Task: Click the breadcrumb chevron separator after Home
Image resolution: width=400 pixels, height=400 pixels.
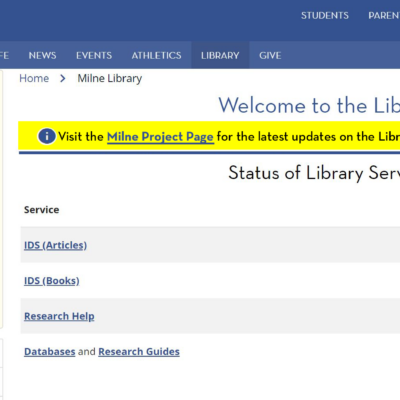Action: [63, 79]
